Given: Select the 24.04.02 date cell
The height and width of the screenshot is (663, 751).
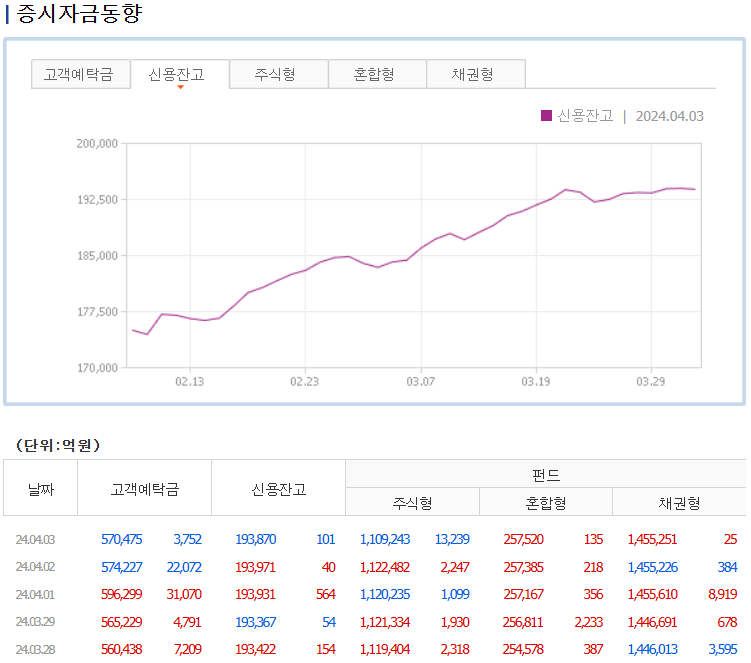Looking at the screenshot, I should coord(35,567).
